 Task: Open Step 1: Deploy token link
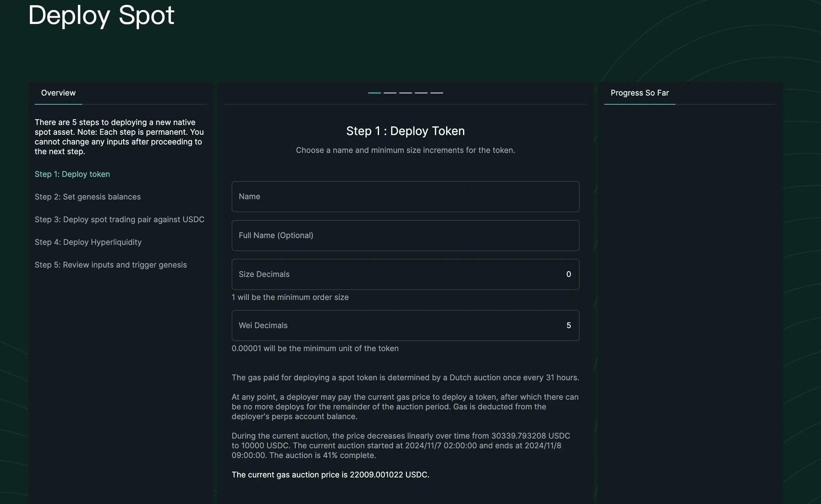click(72, 174)
